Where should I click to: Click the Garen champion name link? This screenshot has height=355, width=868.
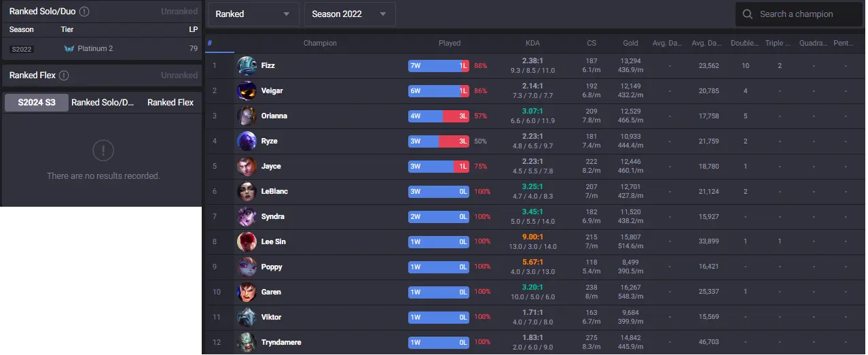(271, 292)
